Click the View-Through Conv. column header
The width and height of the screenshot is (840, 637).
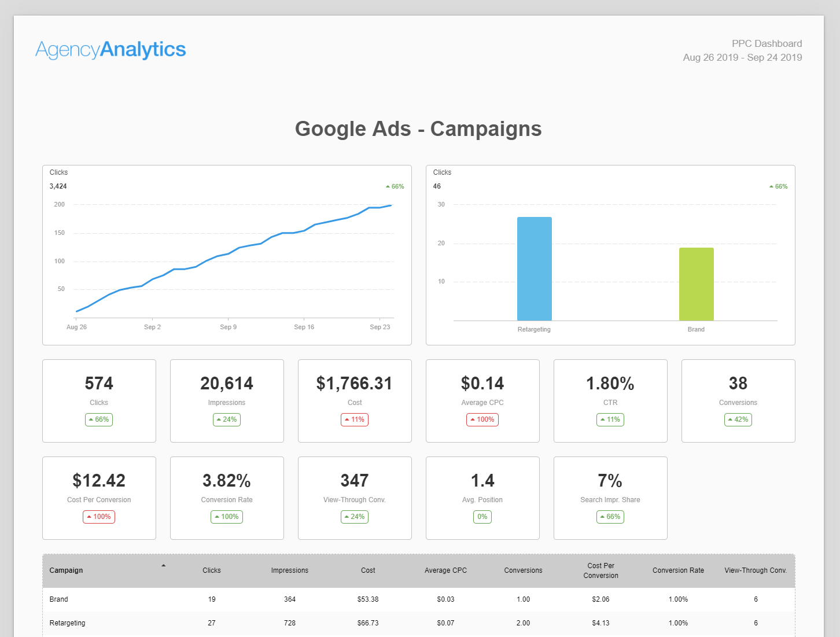coord(756,570)
